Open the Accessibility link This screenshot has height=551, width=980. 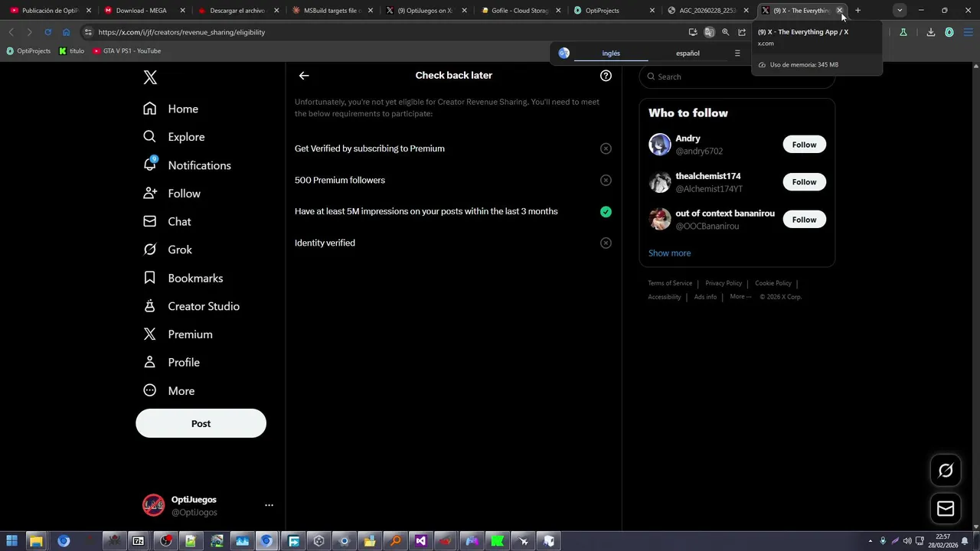click(665, 297)
